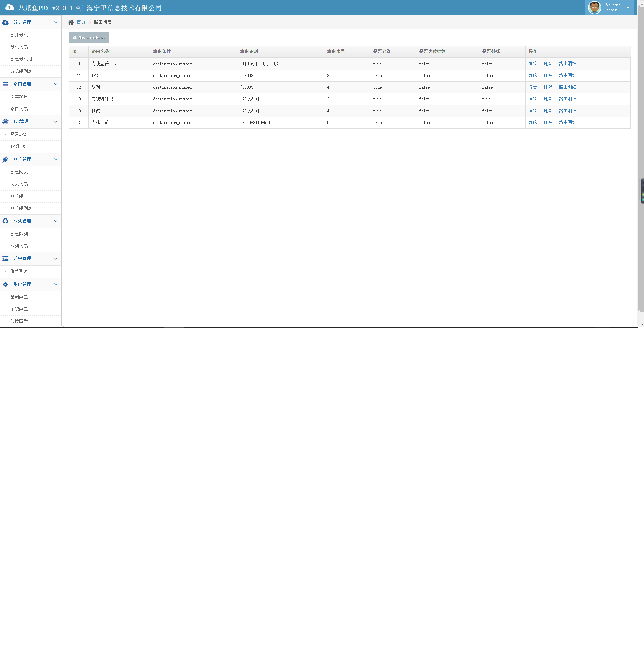This screenshot has height=672, width=644.
Task: Click the 队列管理 recycle icon
Action: (5, 221)
